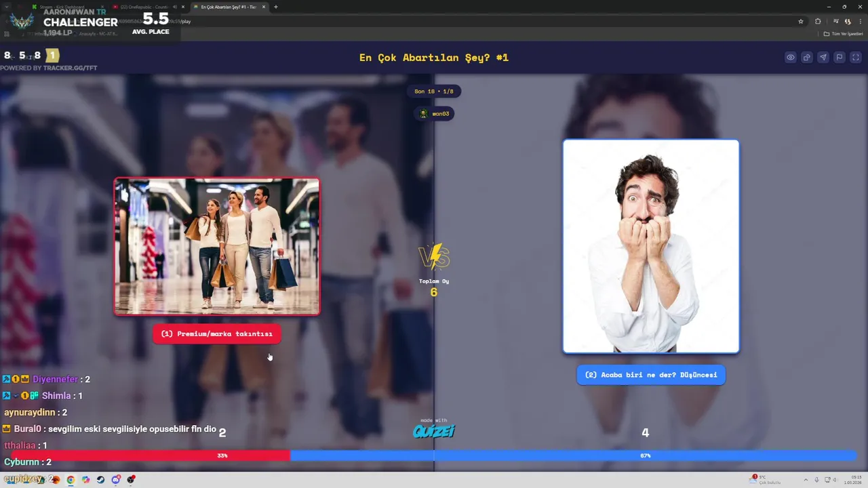Click the Toplam Oy 6 counter
The width and height of the screenshot is (868, 488).
[434, 288]
